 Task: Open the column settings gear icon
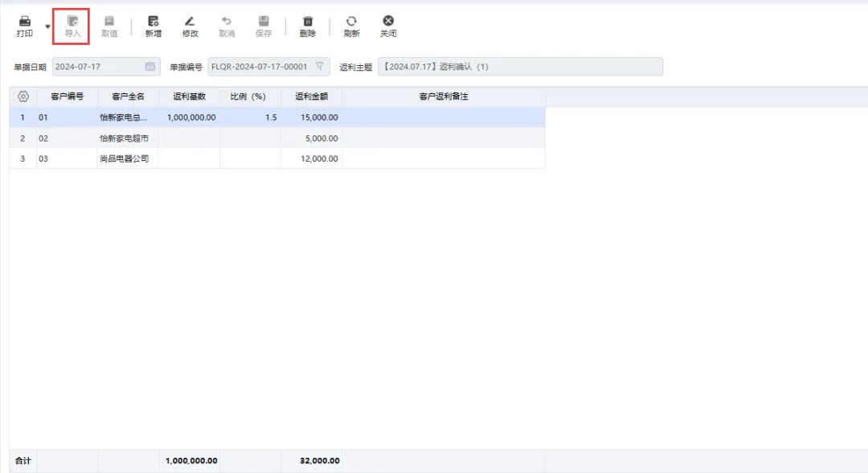click(23, 97)
